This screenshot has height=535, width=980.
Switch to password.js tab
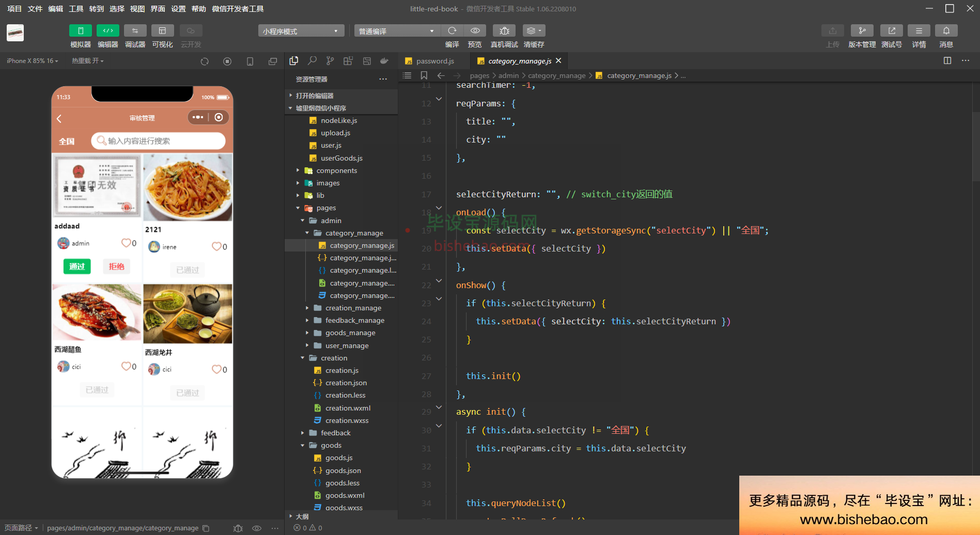point(434,61)
